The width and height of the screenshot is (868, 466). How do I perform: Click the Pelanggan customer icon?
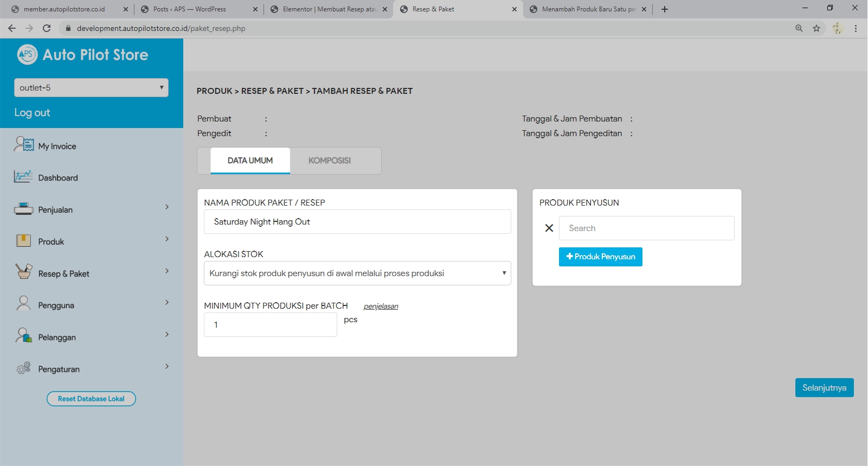click(23, 336)
